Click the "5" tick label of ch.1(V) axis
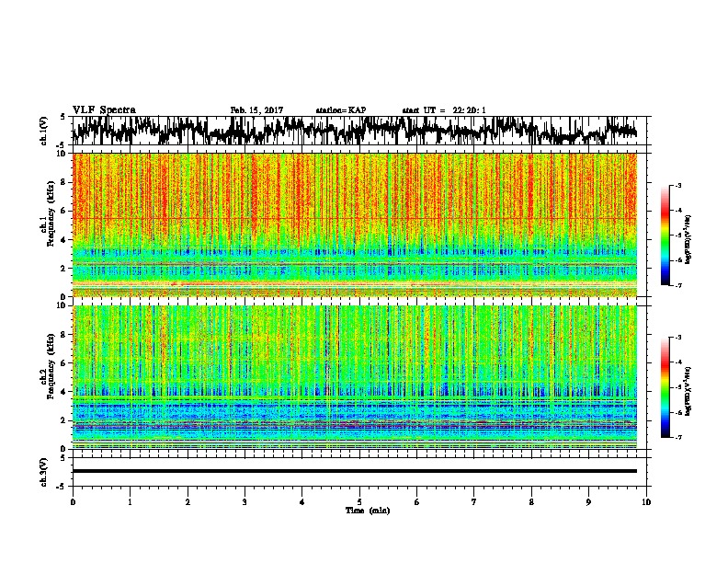This screenshot has height=563, width=728. click(x=64, y=117)
